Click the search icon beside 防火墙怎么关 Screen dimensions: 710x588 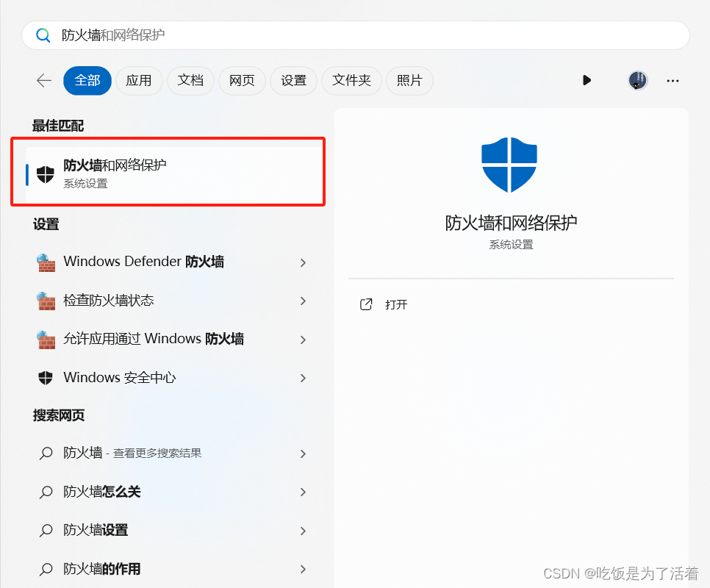tap(46, 492)
